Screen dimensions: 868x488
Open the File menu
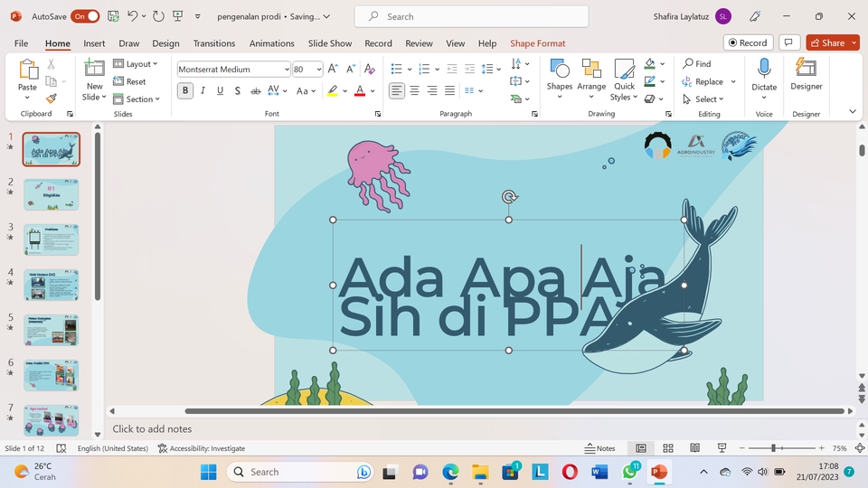point(21,43)
